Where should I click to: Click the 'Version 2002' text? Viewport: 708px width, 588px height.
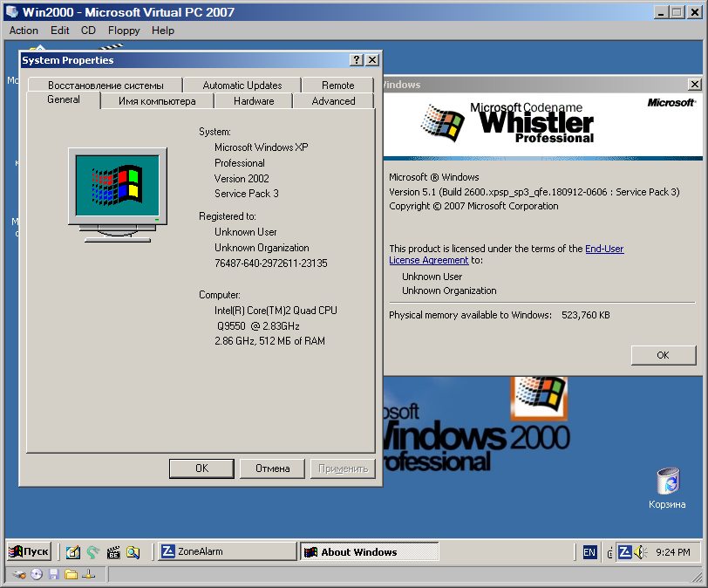(x=242, y=178)
